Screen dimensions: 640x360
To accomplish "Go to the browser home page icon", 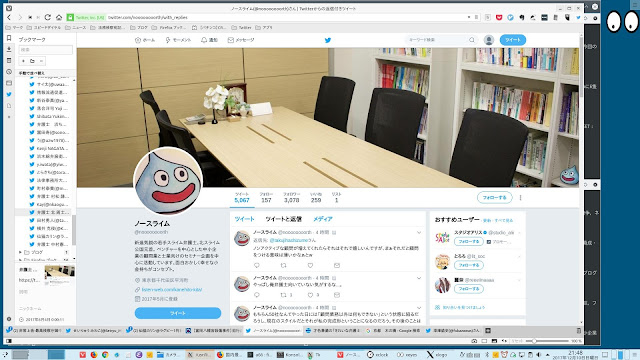I will 59,18.
